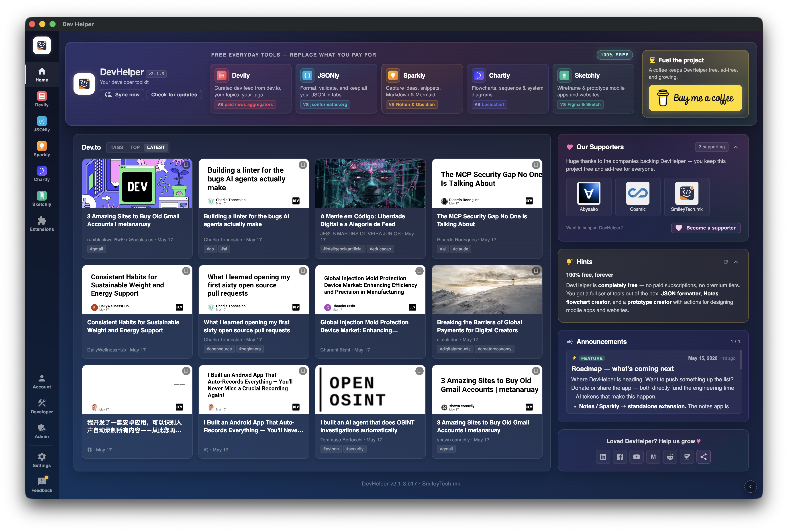
Task: Open the Admin section
Action: [x=42, y=431]
